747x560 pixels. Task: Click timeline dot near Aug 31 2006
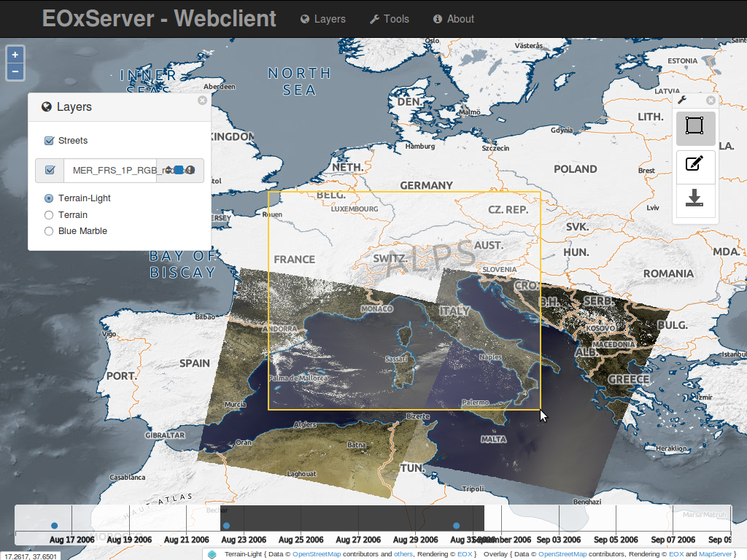(457, 526)
